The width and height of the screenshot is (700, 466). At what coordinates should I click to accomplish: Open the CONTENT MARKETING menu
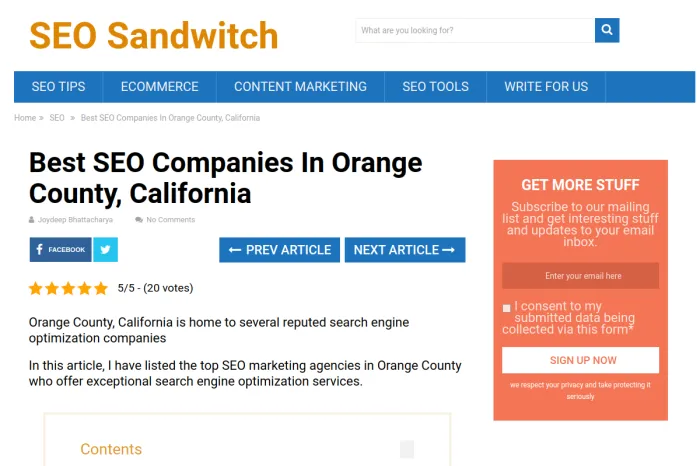point(300,87)
